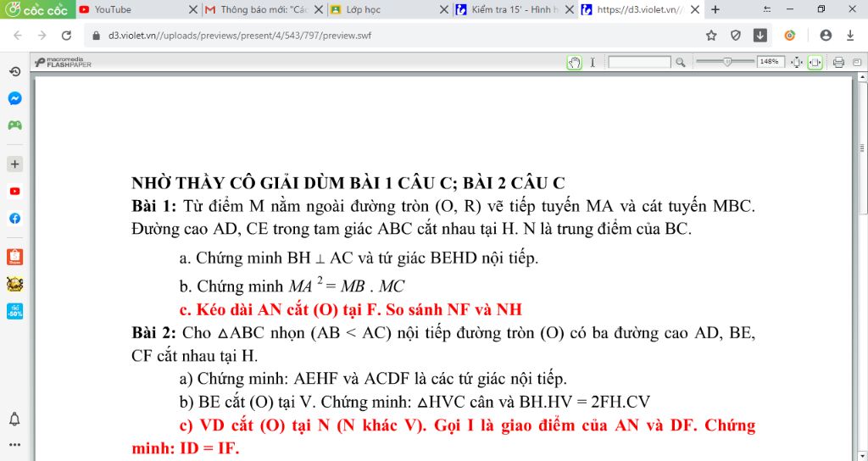Click line a. Chứng minh BH ⊥ AC
Screen dimensions: 868x461
[x=359, y=258]
